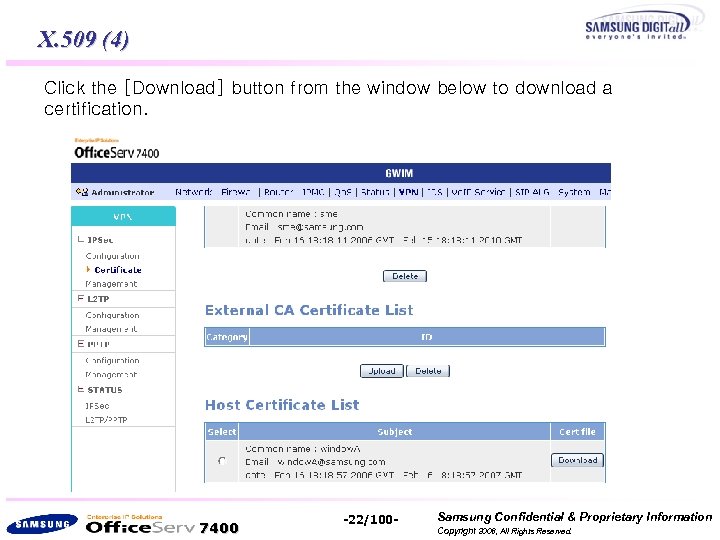This screenshot has width=720, height=540.
Task: Open the VPN menu
Action: click(408, 192)
